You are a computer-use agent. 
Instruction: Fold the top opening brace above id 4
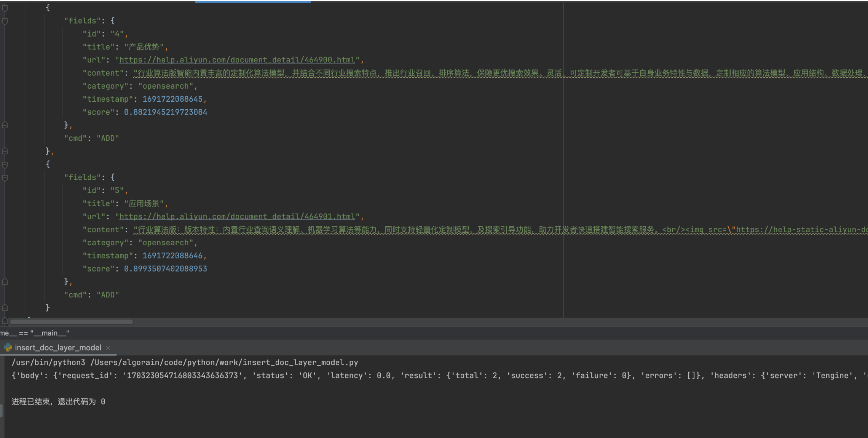click(x=5, y=8)
